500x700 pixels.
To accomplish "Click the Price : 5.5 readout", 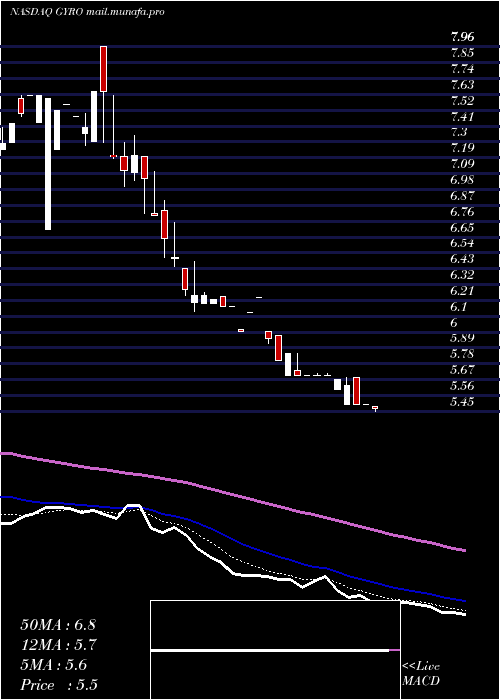I will [59, 685].
